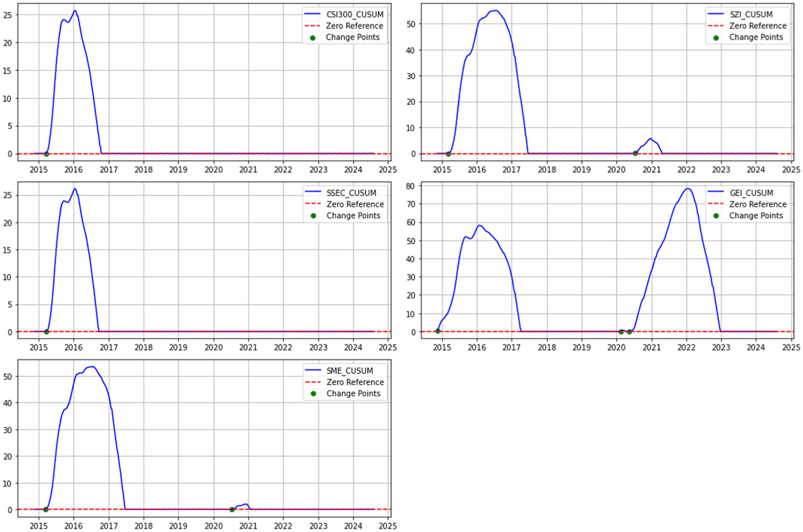
Task: Click the 2025 x-axis label in SME plot
Action: (x=388, y=526)
